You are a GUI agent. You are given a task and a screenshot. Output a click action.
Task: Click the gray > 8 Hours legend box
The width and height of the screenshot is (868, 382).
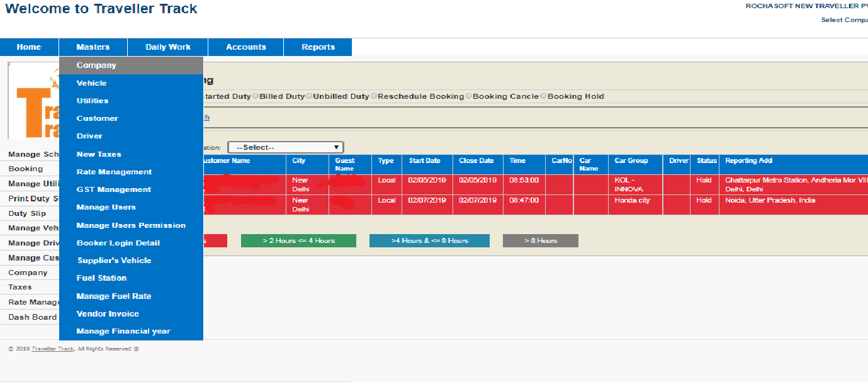540,241
